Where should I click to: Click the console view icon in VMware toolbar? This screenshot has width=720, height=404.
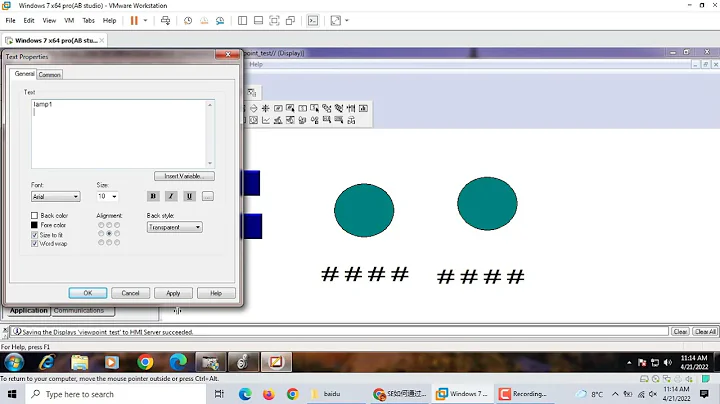tap(313, 21)
